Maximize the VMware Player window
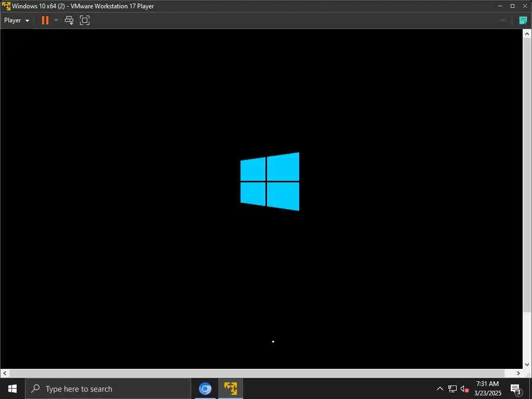532x399 pixels. point(512,6)
